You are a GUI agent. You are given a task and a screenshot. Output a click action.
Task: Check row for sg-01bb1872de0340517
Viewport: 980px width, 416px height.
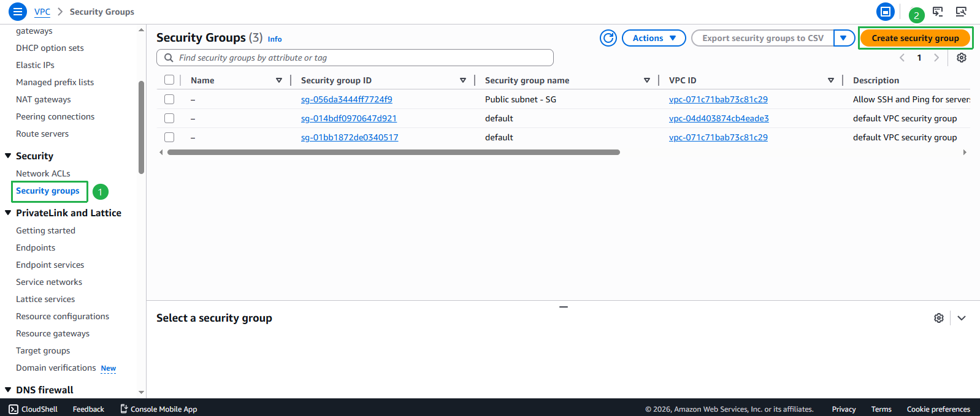click(x=169, y=137)
